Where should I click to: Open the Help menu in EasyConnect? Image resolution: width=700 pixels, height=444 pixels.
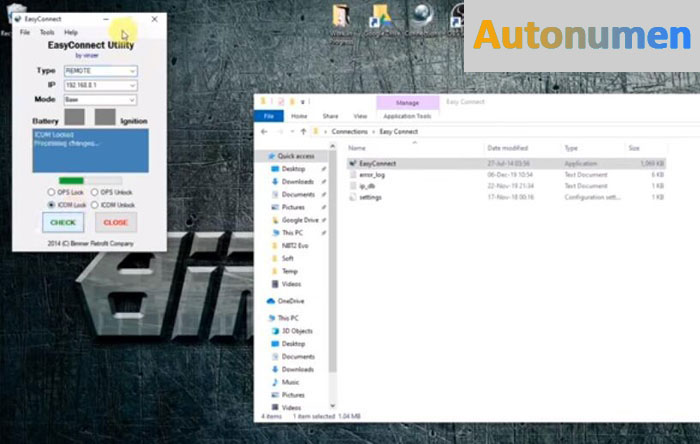71,32
